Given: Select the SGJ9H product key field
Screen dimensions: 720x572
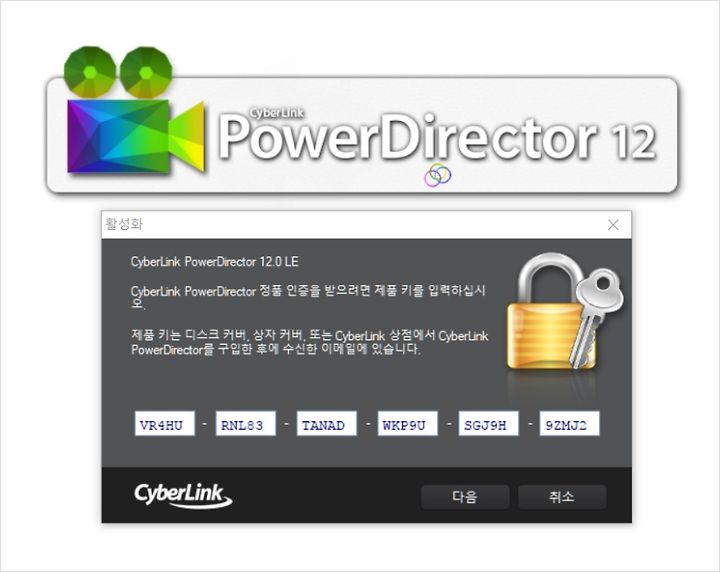Looking at the screenshot, I should pos(489,424).
